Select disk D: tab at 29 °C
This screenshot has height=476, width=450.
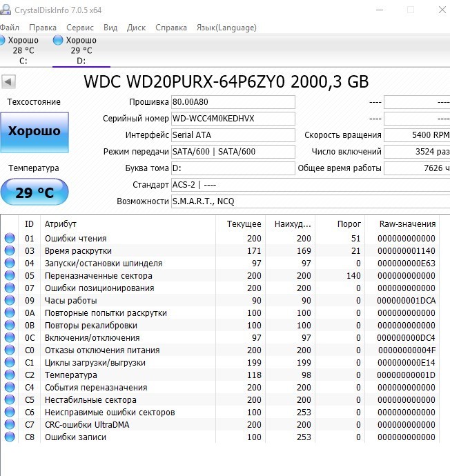tap(81, 50)
